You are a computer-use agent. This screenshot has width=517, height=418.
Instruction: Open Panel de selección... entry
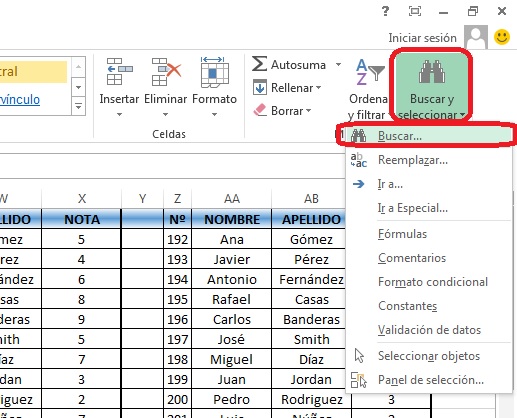tap(429, 380)
